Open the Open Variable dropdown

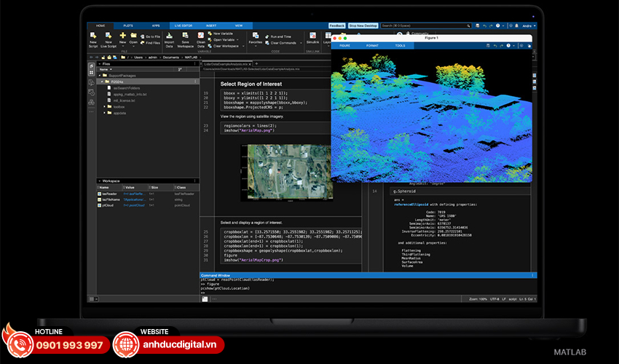click(x=239, y=39)
